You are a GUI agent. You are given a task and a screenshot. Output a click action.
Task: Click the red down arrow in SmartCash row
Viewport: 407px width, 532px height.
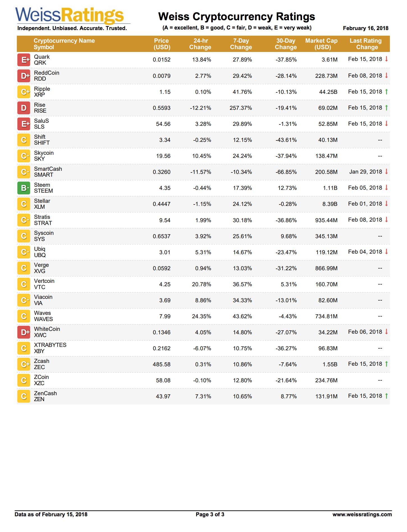tap(387, 172)
